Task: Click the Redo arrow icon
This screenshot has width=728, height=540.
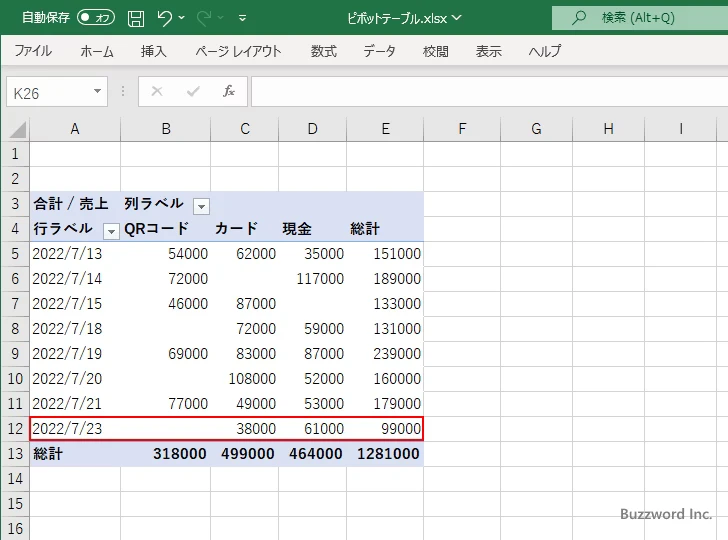Action: coord(204,18)
